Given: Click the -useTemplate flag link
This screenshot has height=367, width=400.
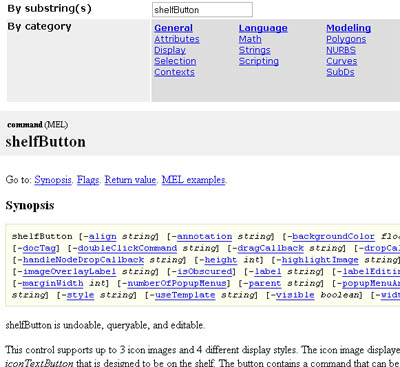Looking at the screenshot, I should 185,295.
